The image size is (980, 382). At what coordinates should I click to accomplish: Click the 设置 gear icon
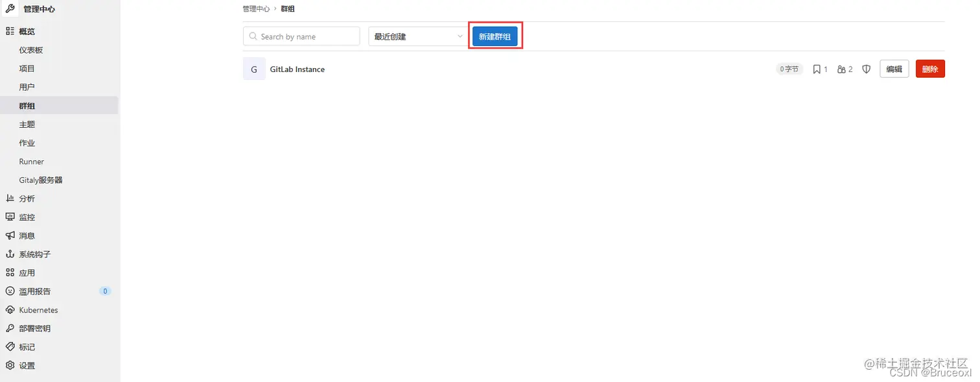pos(10,366)
